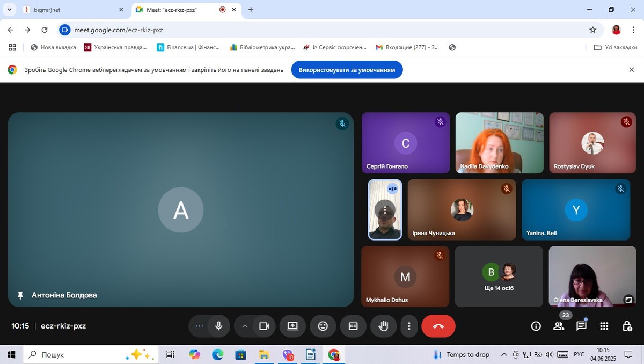
Task: Open 'Бібліометрика укра...' bookmark
Action: 262,47
